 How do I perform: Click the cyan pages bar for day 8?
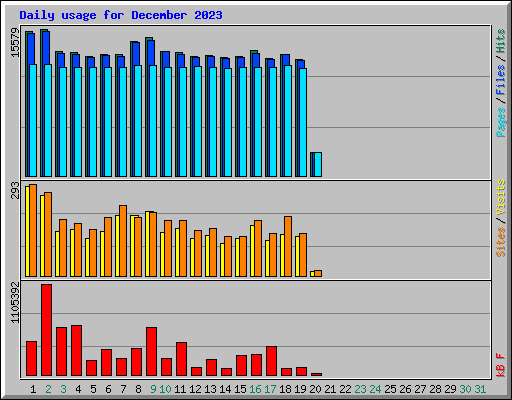pos(138,121)
